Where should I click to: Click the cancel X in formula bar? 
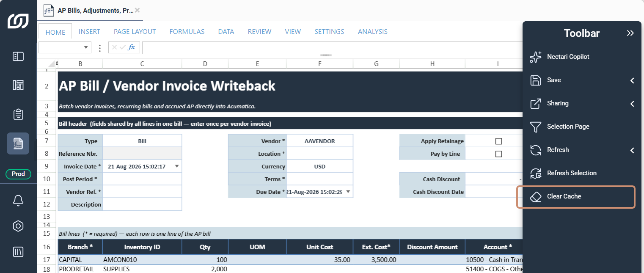click(x=114, y=47)
